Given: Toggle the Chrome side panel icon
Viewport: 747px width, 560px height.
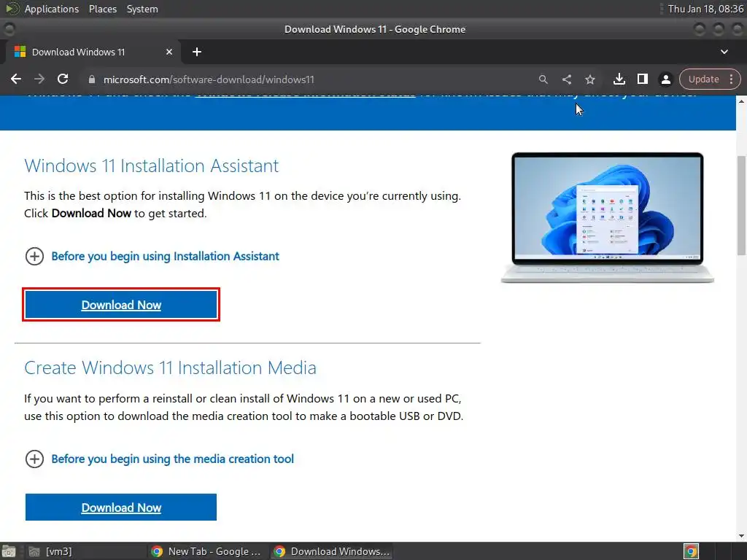Looking at the screenshot, I should [643, 79].
